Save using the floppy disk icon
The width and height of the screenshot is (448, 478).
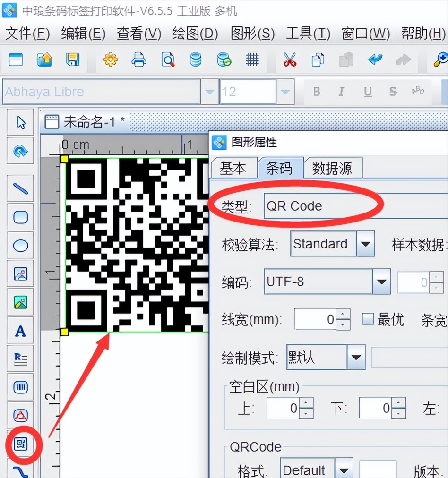(x=73, y=60)
